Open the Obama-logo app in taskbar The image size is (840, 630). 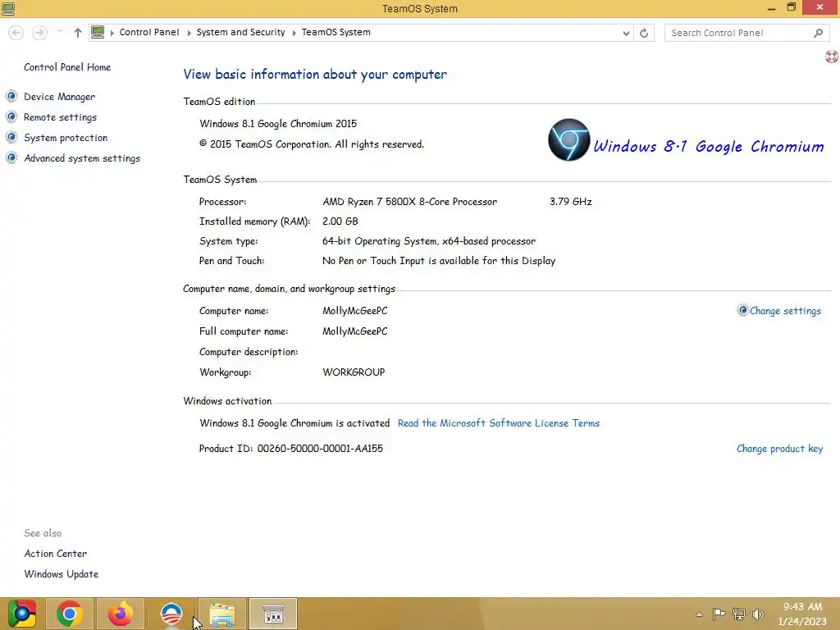pyautogui.click(x=171, y=614)
